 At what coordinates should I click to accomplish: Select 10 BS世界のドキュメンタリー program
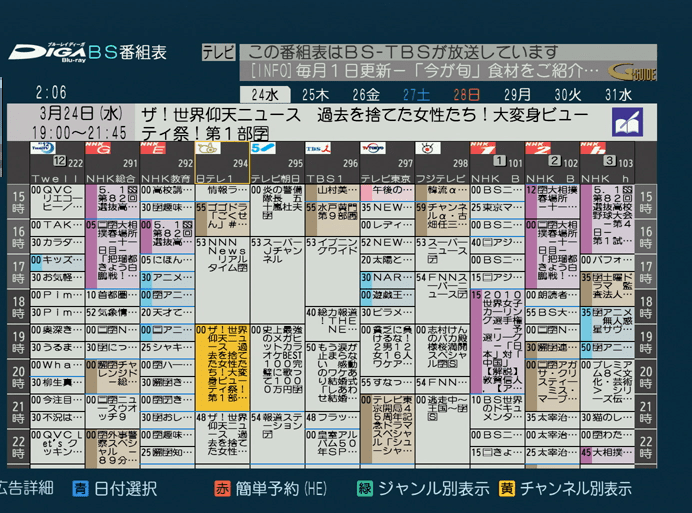tap(497, 411)
